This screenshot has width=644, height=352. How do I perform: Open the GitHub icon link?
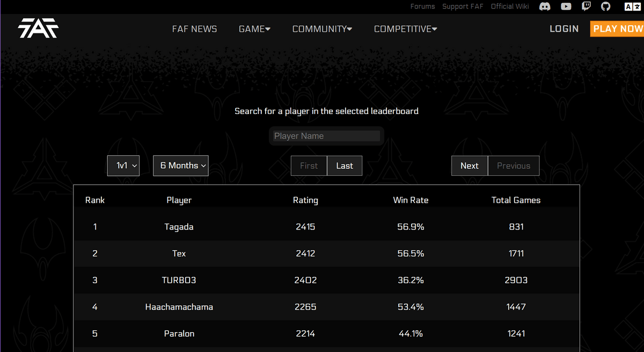(x=606, y=6)
